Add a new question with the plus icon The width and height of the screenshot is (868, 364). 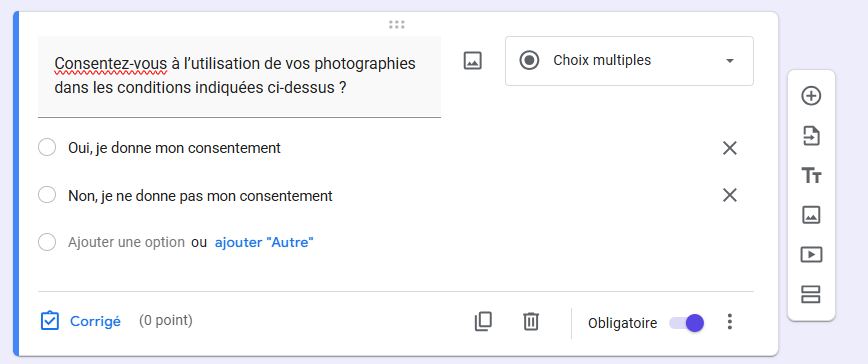tap(811, 96)
